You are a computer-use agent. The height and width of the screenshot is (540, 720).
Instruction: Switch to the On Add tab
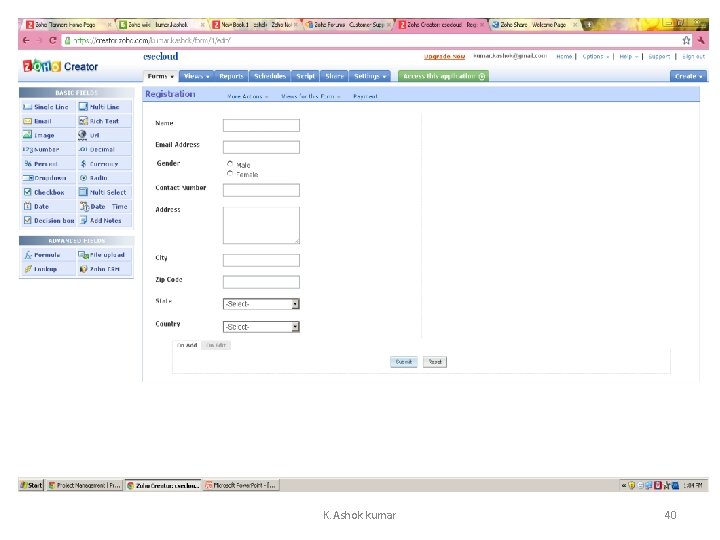187,345
